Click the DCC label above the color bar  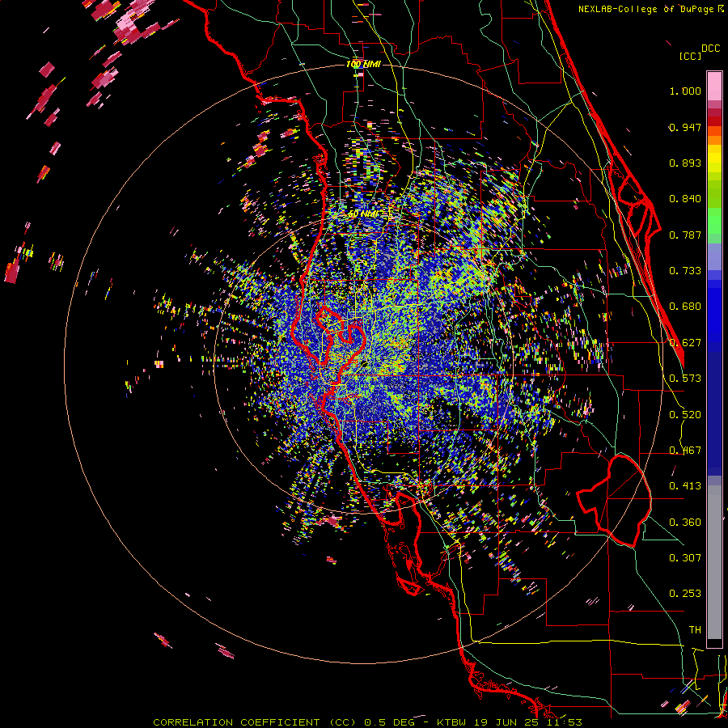[x=710, y=49]
